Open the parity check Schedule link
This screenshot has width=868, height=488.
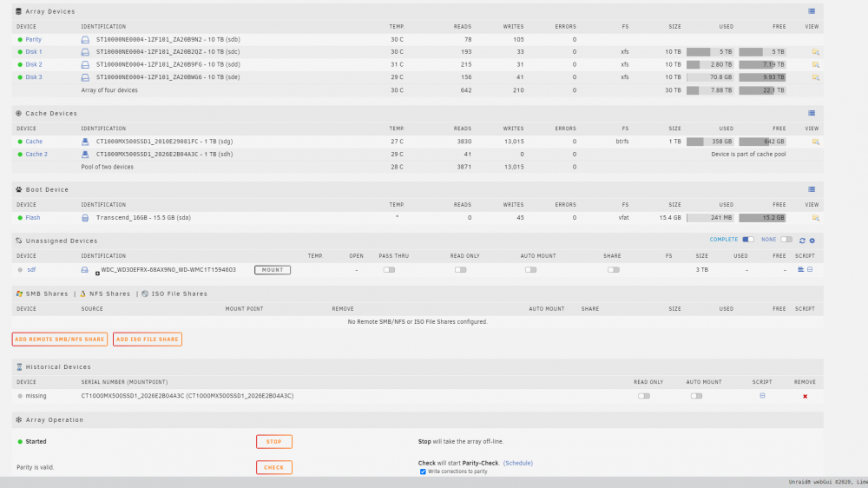point(518,463)
